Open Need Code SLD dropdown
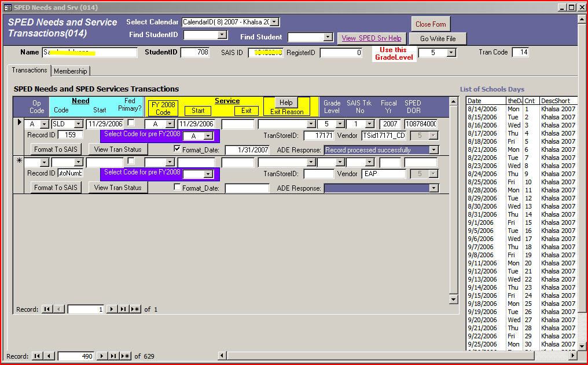 (x=78, y=123)
